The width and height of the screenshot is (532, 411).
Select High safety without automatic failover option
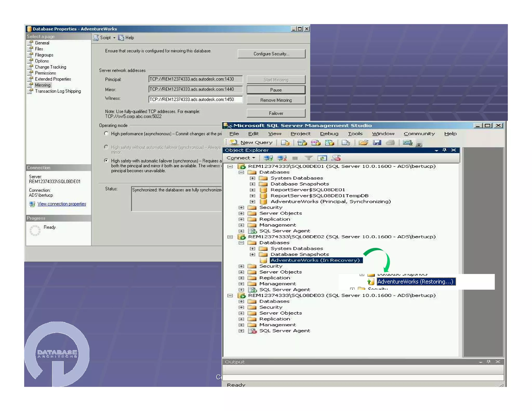[106, 147]
